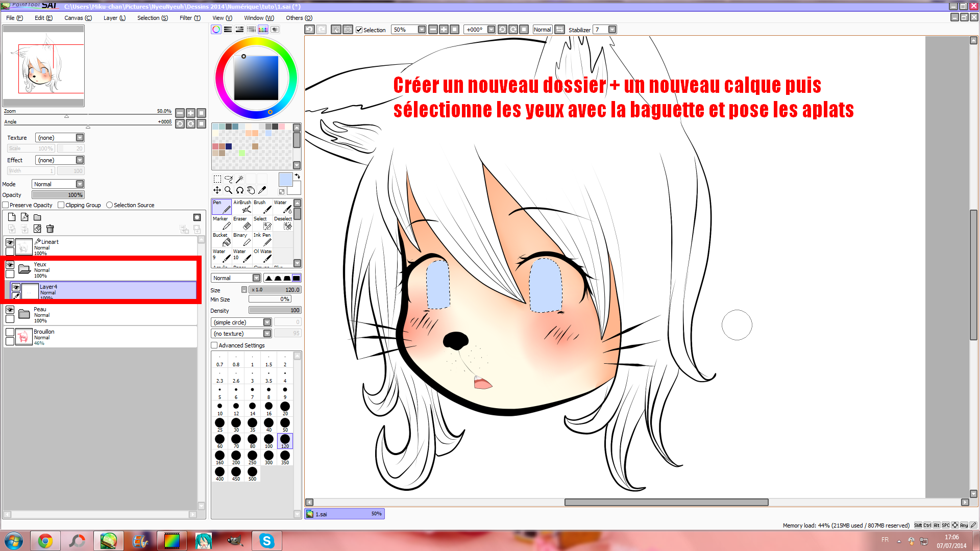Open the Texture dropdown
Screen dimensions: 980x551
coord(80,138)
